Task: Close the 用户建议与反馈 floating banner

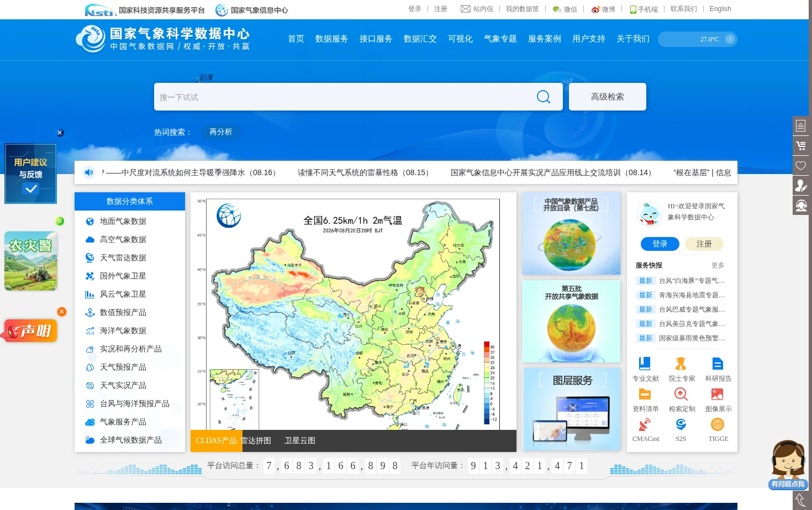Action: point(60,133)
